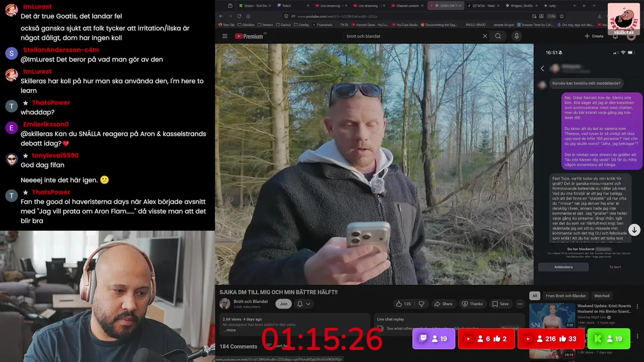Click Ta bort in the phone chat
The height and width of the screenshot is (362, 644).
pyautogui.click(x=615, y=267)
